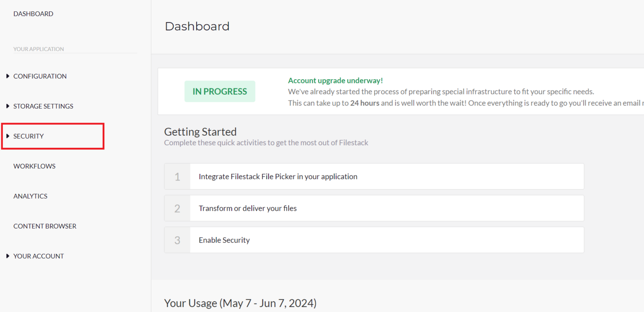Expand the Configuration section
644x312 pixels.
point(40,76)
